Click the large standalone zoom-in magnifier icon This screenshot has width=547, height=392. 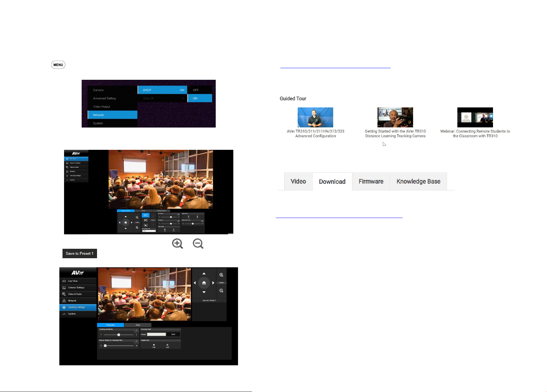click(x=177, y=244)
